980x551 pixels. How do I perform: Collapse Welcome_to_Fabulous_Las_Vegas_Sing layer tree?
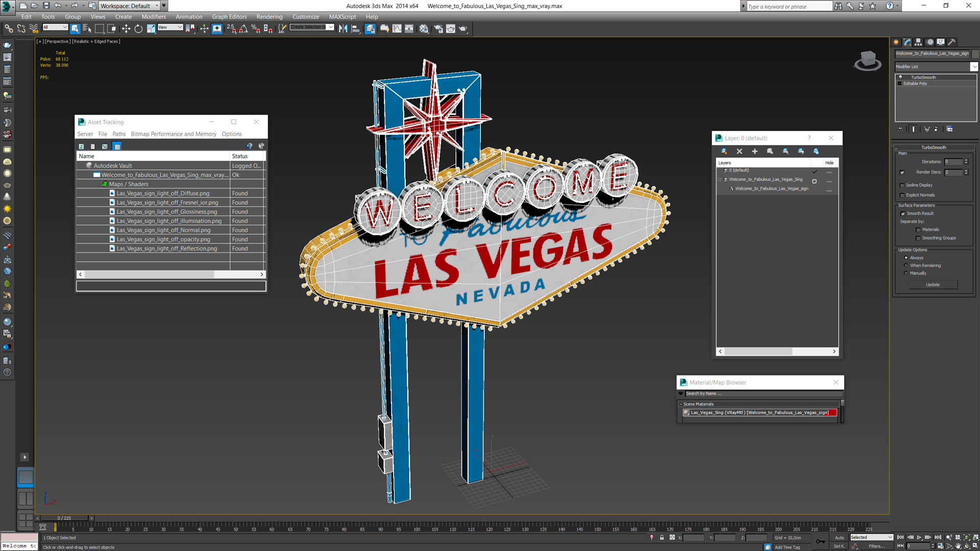coord(720,180)
